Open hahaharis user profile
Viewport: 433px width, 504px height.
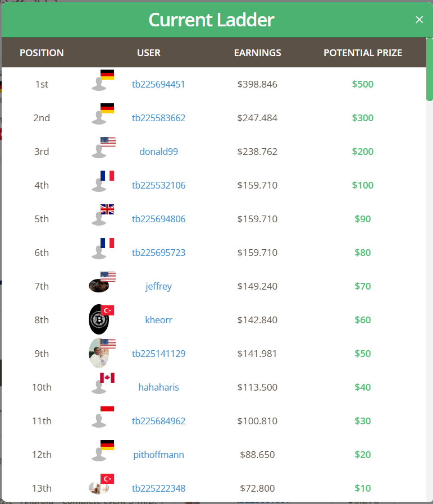click(x=158, y=387)
